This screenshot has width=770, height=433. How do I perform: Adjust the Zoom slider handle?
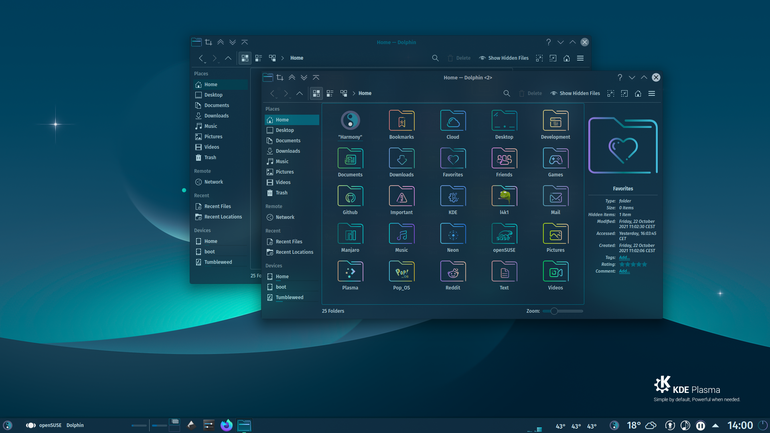tap(554, 311)
